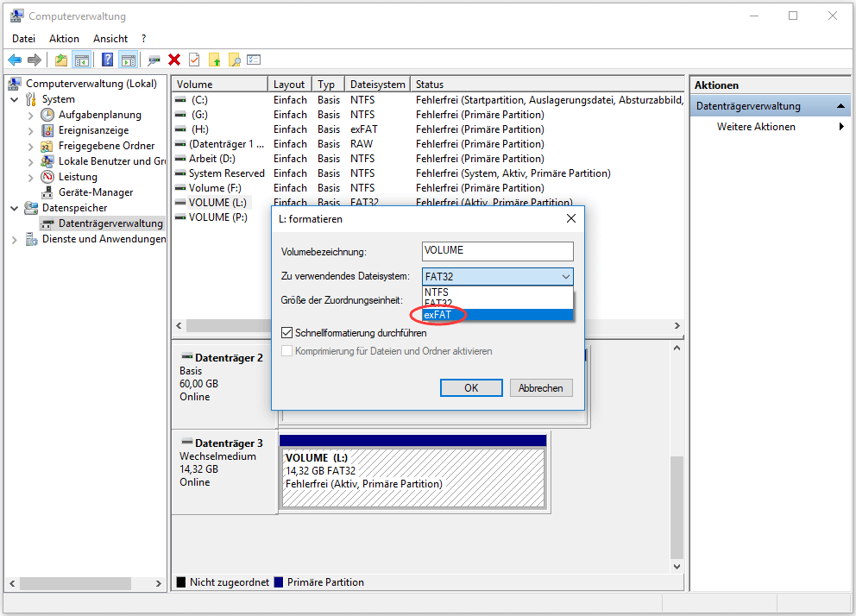The width and height of the screenshot is (856, 616).
Task: Sort by the Status column header
Action: point(547,84)
